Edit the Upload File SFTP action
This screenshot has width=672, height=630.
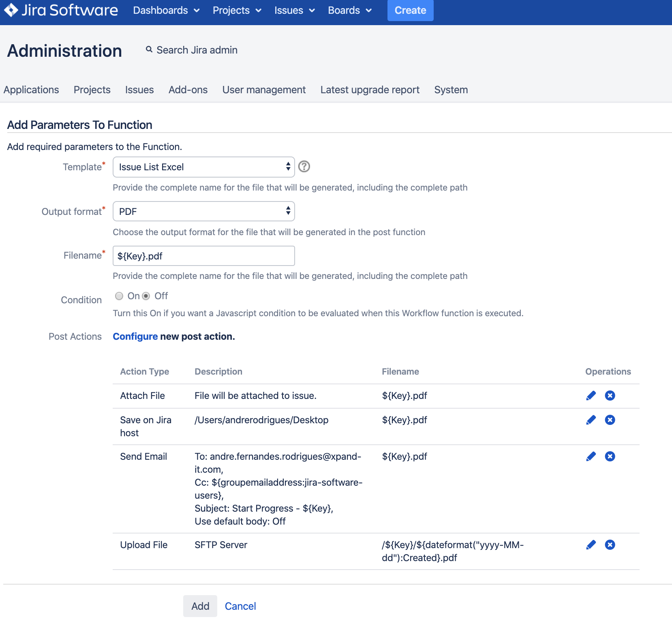coord(591,545)
